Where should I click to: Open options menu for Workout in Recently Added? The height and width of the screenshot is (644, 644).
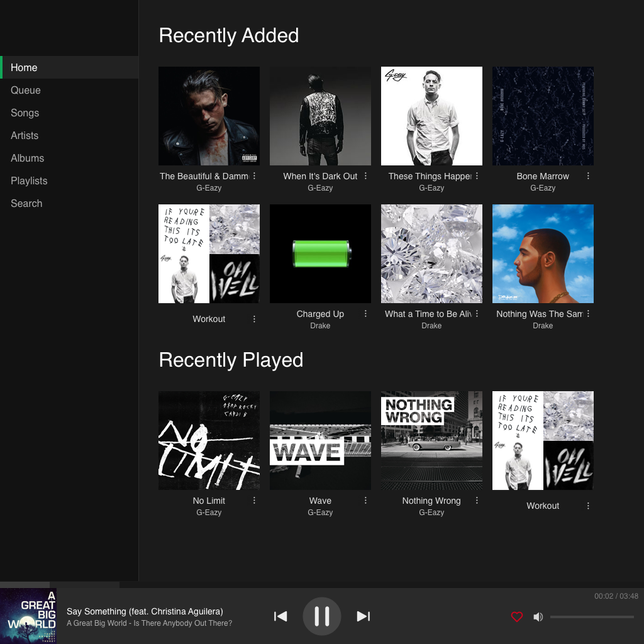254,319
